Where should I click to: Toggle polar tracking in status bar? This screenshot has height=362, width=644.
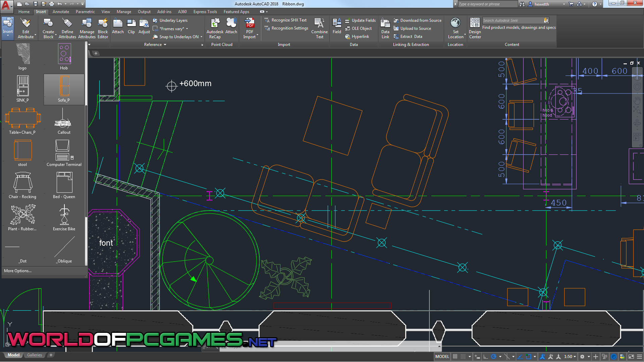point(494,357)
